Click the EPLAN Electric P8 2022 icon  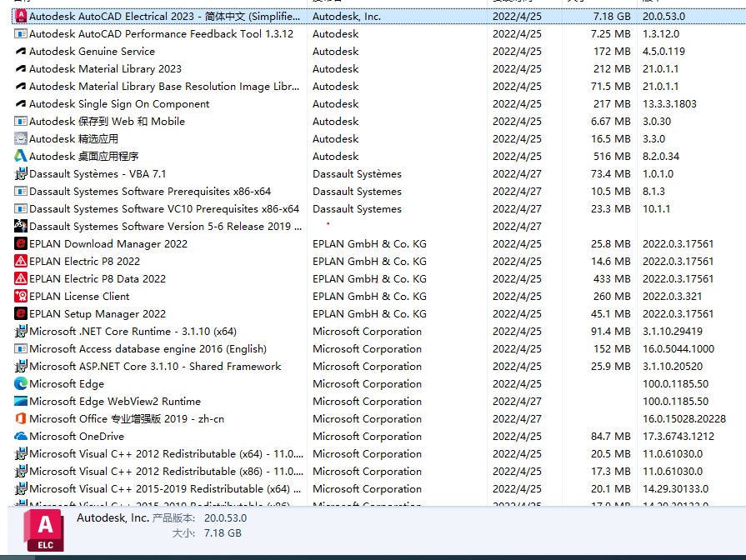21,261
